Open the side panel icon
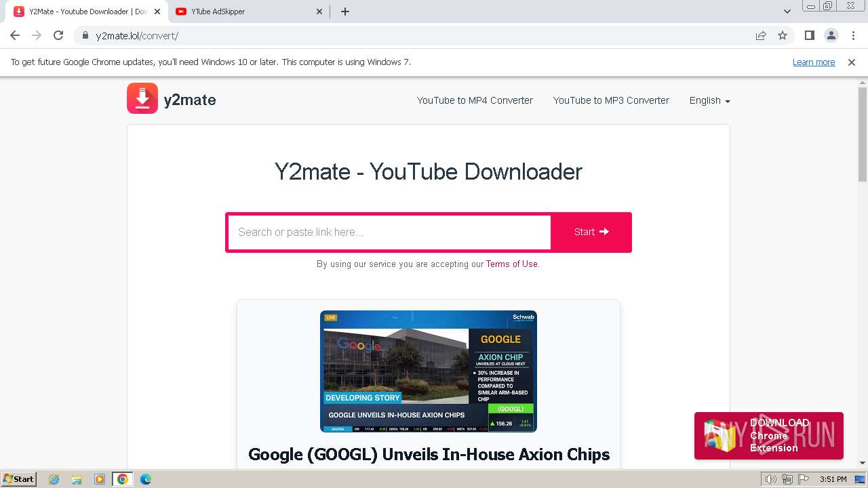This screenshot has width=868, height=488. 809,35
